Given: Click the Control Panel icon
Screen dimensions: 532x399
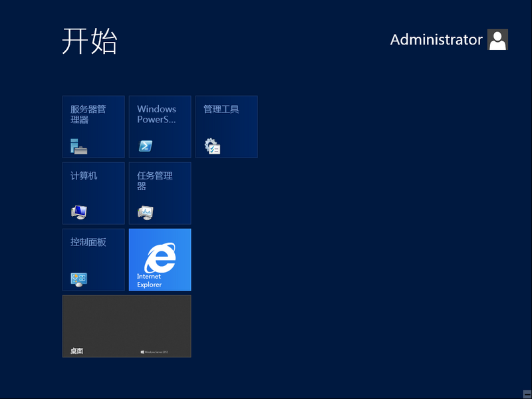Looking at the screenshot, I should (79, 279).
